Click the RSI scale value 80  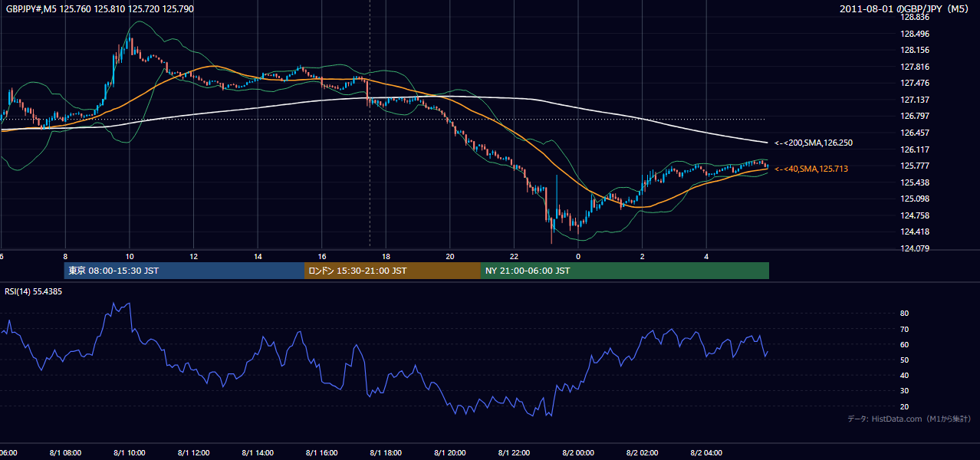point(904,314)
